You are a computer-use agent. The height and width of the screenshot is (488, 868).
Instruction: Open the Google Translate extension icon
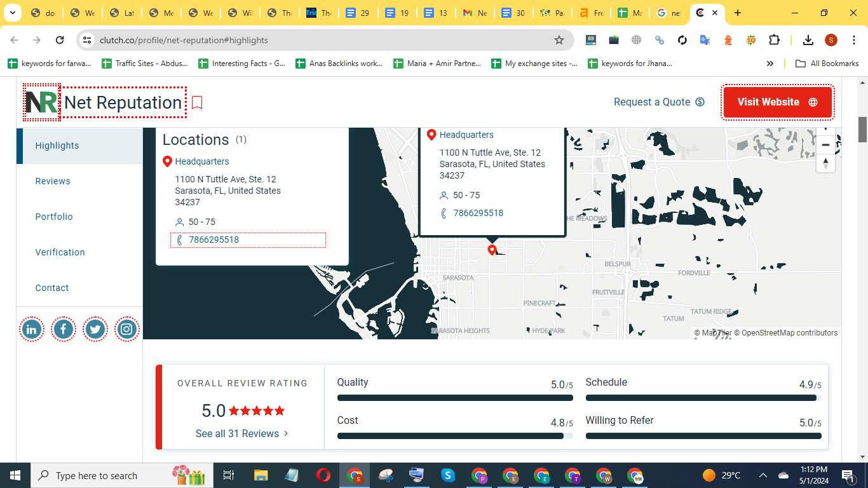coord(705,40)
